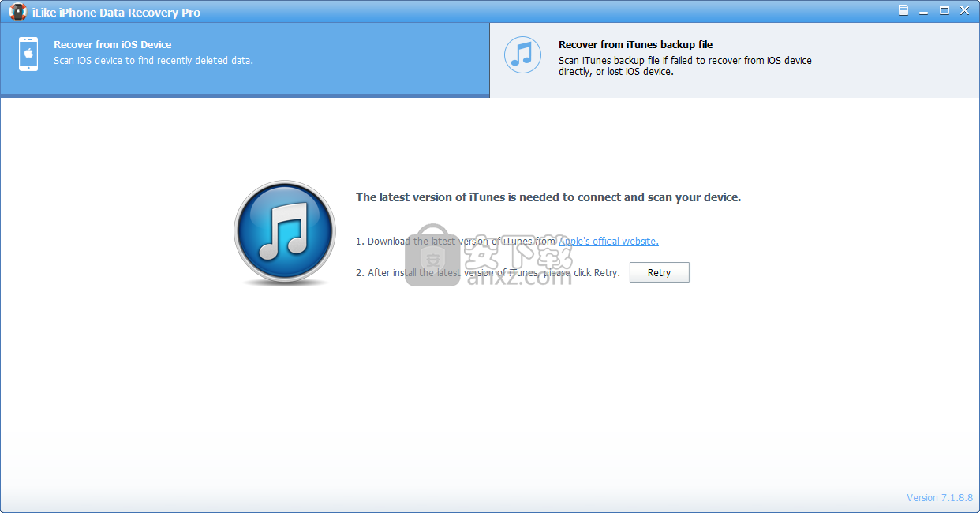Click the iTunes music note tab icon

coord(522,54)
